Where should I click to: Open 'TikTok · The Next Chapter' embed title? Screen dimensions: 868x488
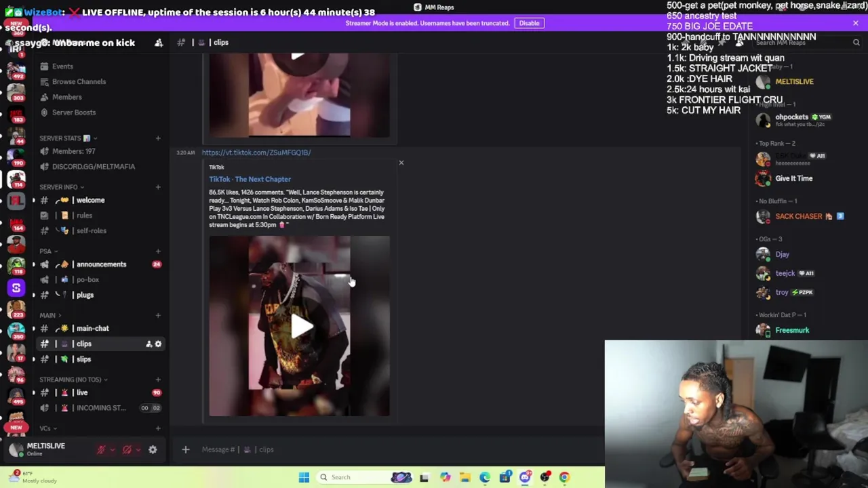click(x=250, y=180)
